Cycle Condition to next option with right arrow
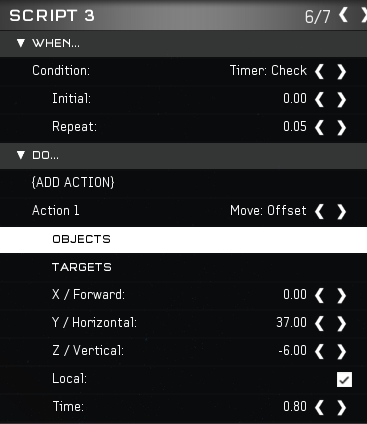367x424 pixels. 341,71
